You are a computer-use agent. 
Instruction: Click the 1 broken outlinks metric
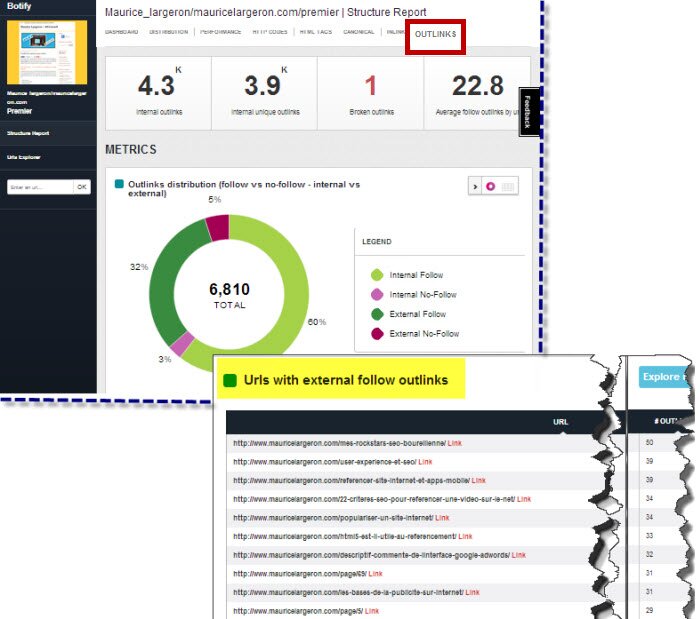[371, 93]
